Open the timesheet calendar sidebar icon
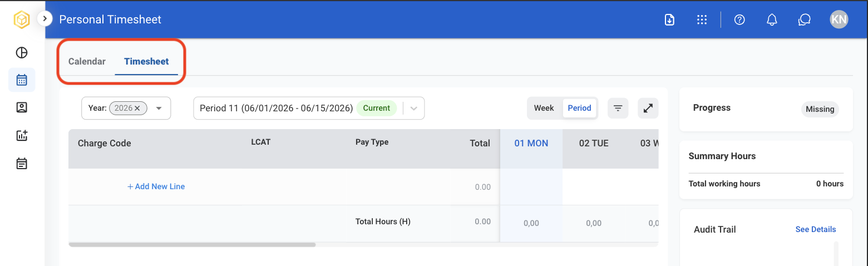 point(22,80)
